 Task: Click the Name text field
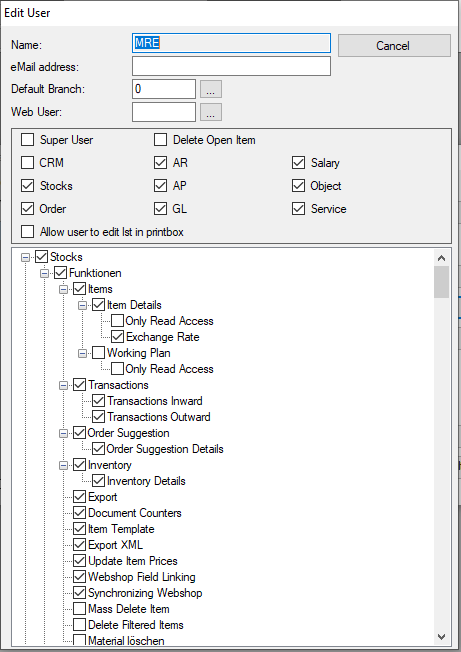click(232, 43)
